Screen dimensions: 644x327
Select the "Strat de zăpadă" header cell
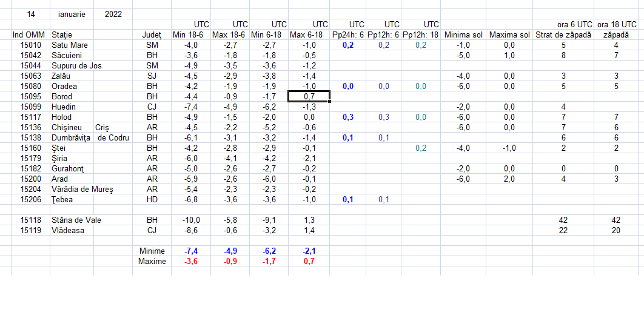point(563,35)
